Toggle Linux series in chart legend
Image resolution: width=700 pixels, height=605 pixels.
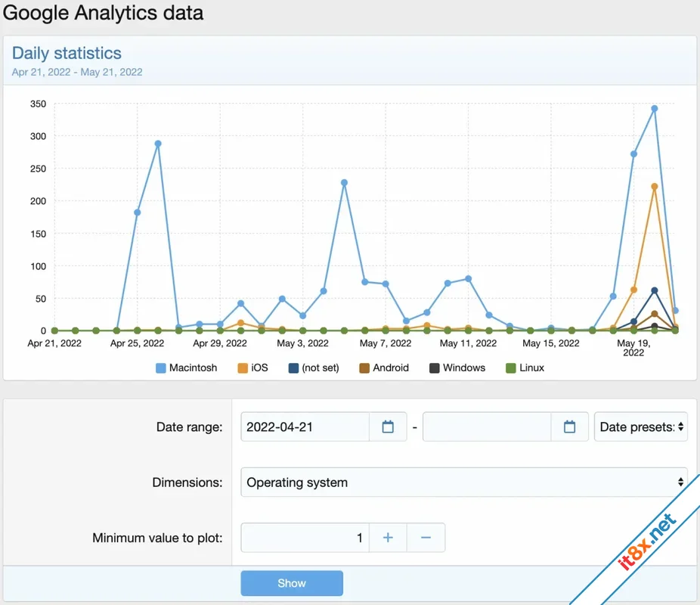point(525,368)
